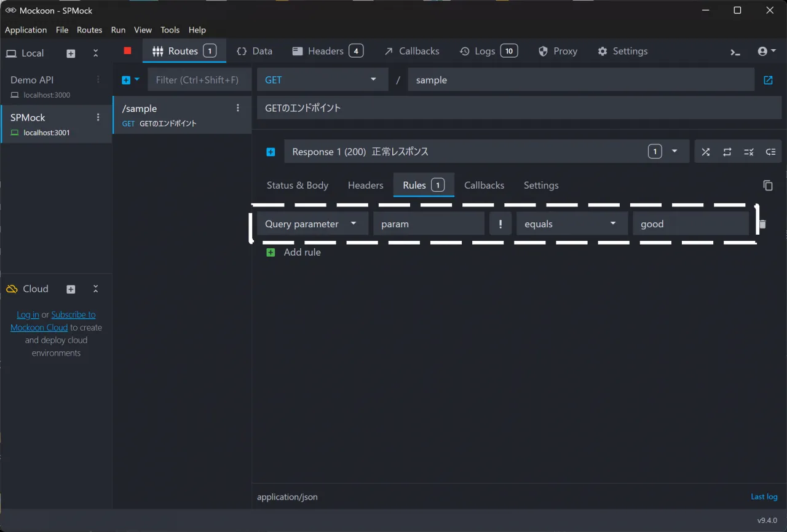The width and height of the screenshot is (787, 532).
Task: Click Add rule button
Action: tap(294, 252)
